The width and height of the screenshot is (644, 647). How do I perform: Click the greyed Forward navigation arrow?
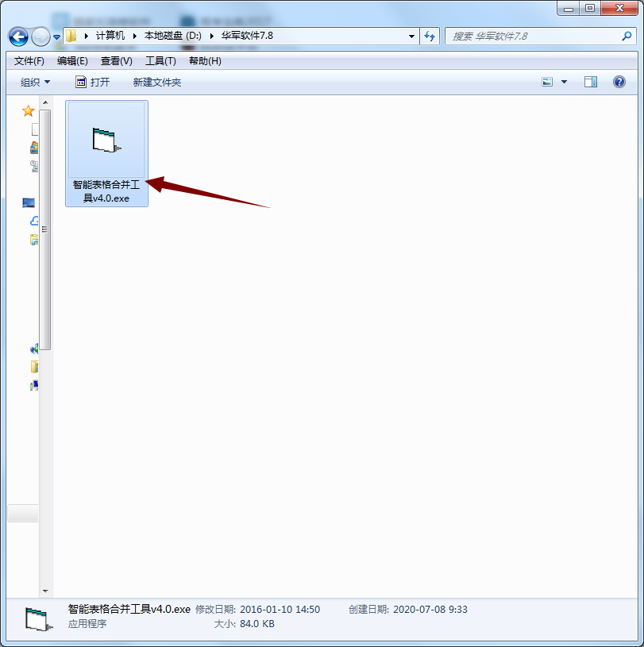click(x=40, y=37)
